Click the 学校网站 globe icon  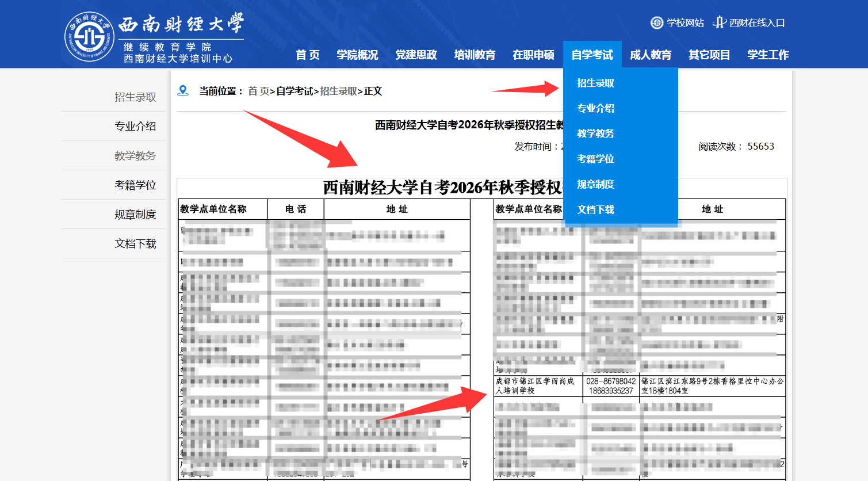pyautogui.click(x=656, y=22)
